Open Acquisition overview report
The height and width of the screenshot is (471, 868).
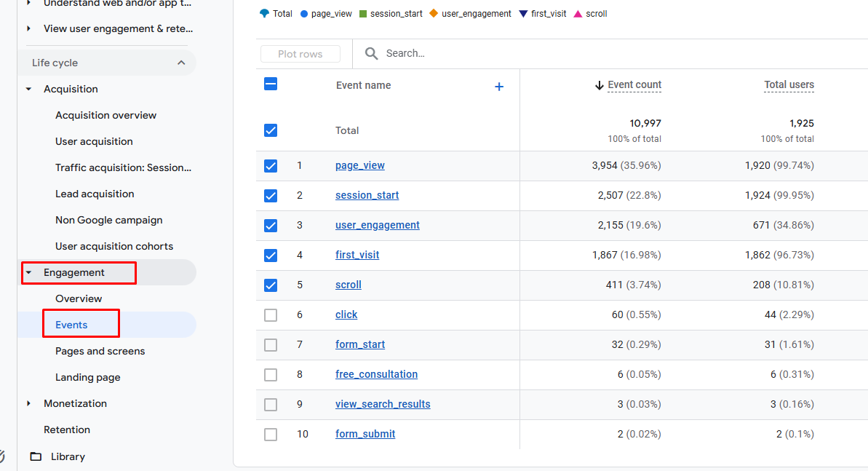pos(105,115)
